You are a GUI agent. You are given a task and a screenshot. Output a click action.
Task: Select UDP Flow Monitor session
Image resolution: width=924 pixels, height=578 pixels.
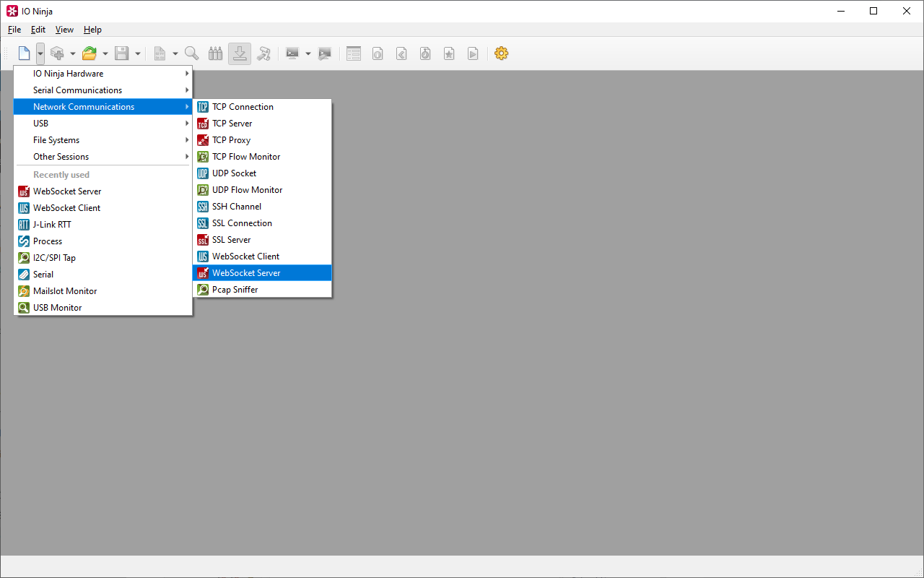[263, 190]
